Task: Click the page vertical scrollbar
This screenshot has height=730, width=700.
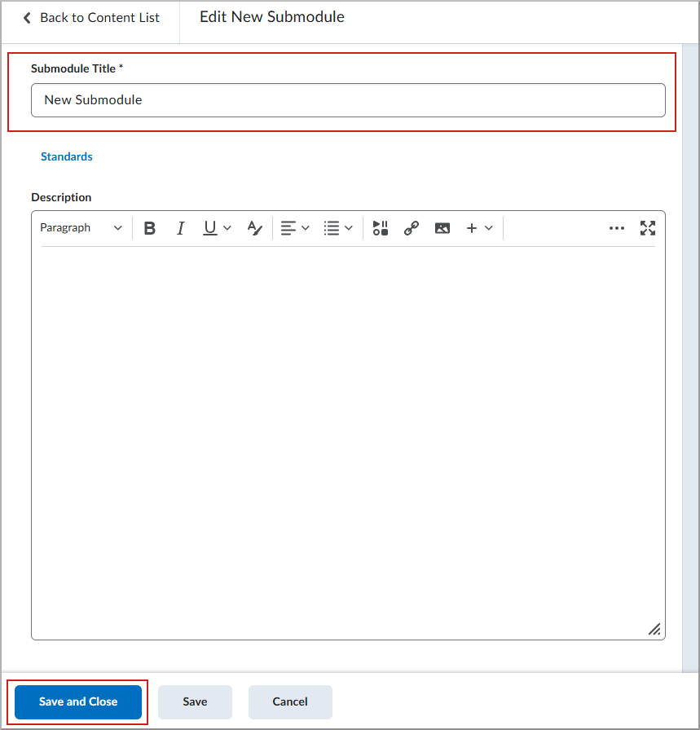Action: pyautogui.click(x=690, y=358)
